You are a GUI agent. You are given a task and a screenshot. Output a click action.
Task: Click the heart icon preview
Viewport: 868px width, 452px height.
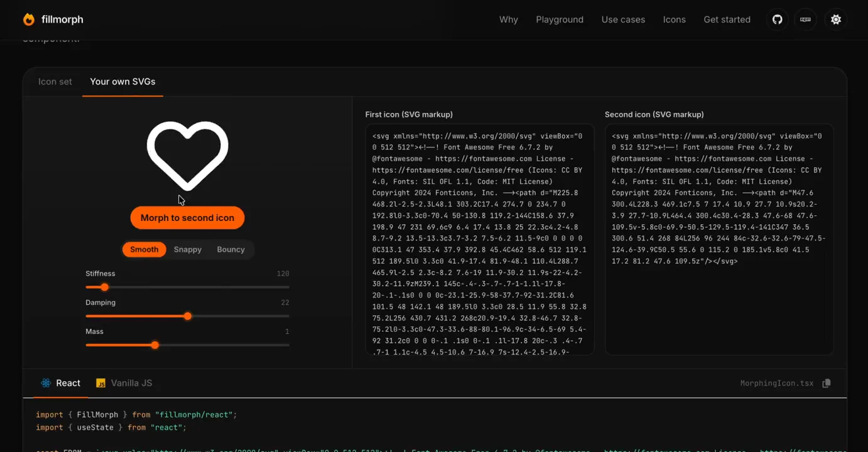tap(187, 156)
